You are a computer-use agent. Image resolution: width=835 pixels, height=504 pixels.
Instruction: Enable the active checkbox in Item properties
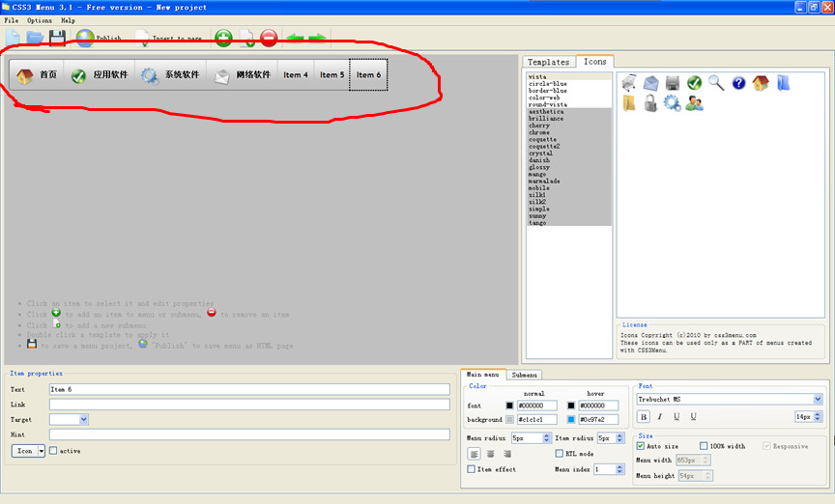pyautogui.click(x=53, y=451)
